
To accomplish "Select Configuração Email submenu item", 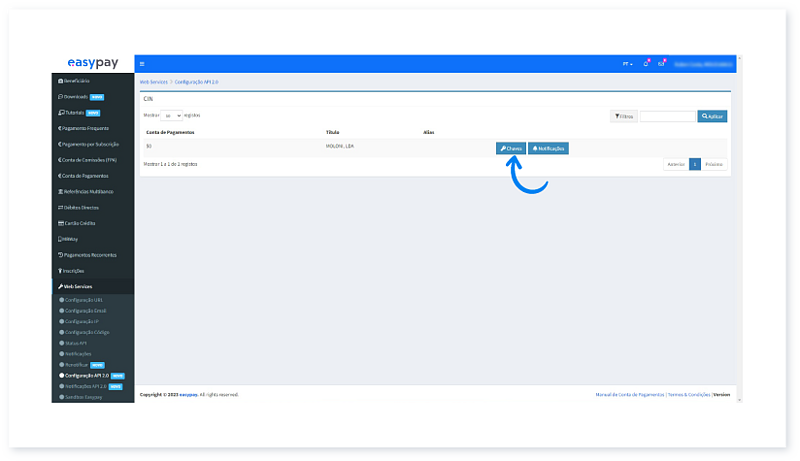I will [83, 311].
